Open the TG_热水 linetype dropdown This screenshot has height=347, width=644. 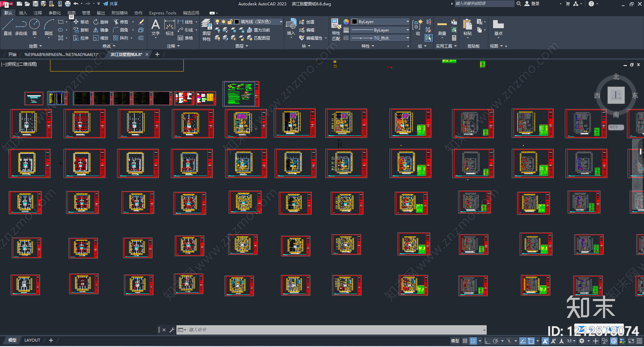[380, 38]
